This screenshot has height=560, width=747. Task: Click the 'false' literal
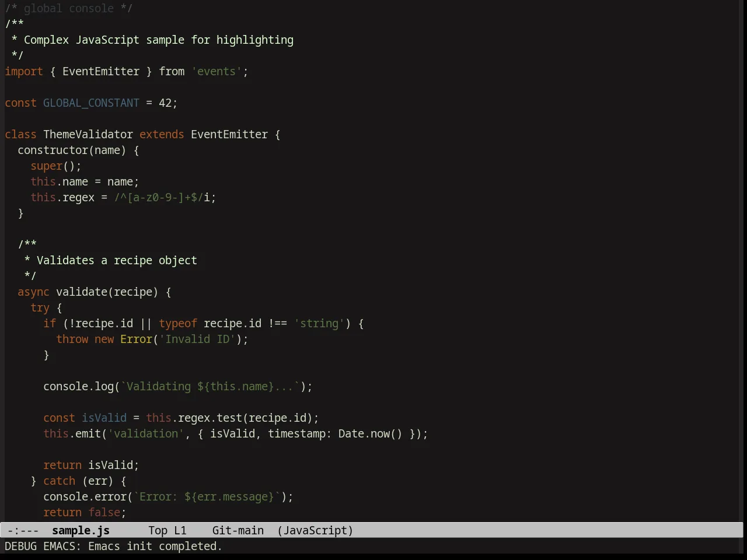coord(104,512)
